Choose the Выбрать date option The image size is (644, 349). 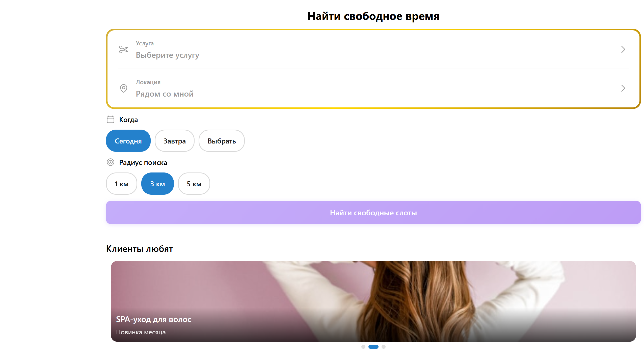tap(222, 141)
